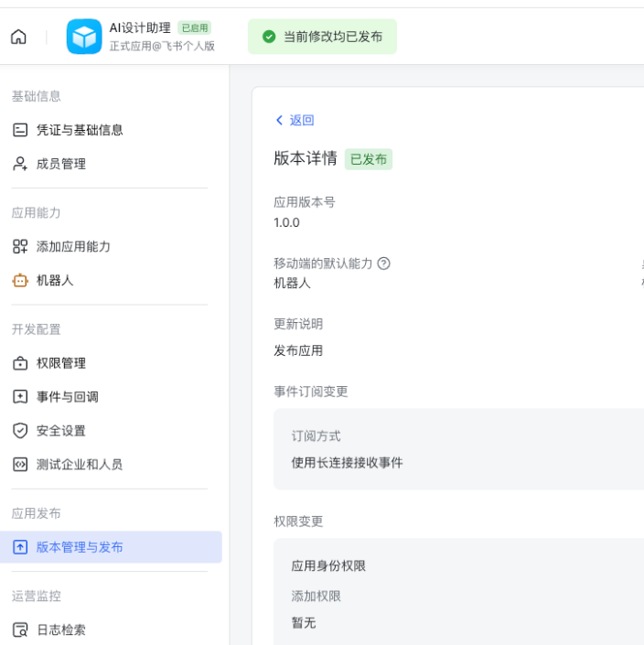644x645 pixels.
Task: Click the 发布应用 update note
Action: pos(298,350)
